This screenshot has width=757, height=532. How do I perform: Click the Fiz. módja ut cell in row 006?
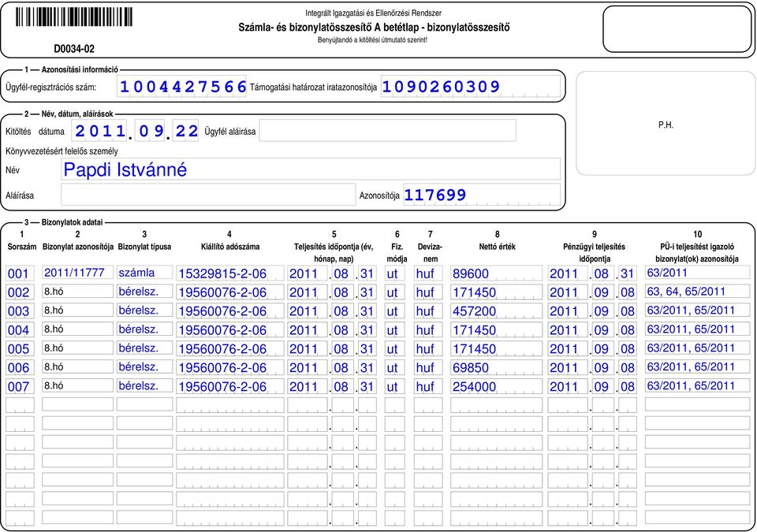394,367
